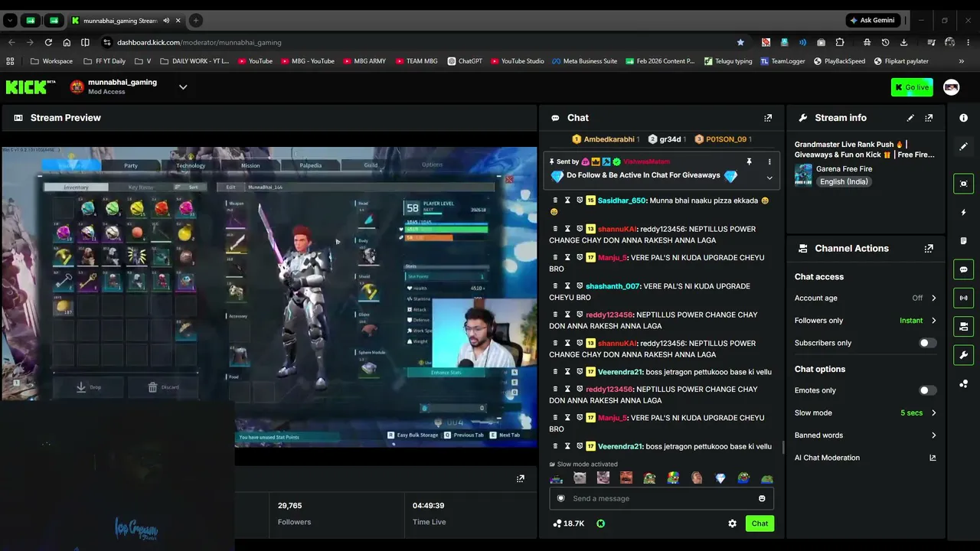This screenshot has height=551, width=980.
Task: Send message with green Chat button
Action: coord(759,523)
